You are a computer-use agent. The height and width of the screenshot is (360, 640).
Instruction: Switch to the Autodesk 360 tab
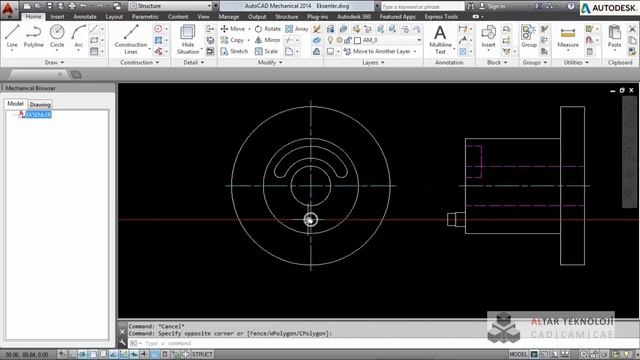[354, 17]
